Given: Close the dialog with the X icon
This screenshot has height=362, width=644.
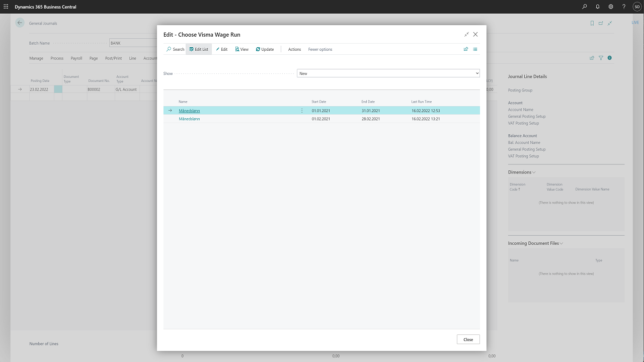Looking at the screenshot, I should (475, 34).
